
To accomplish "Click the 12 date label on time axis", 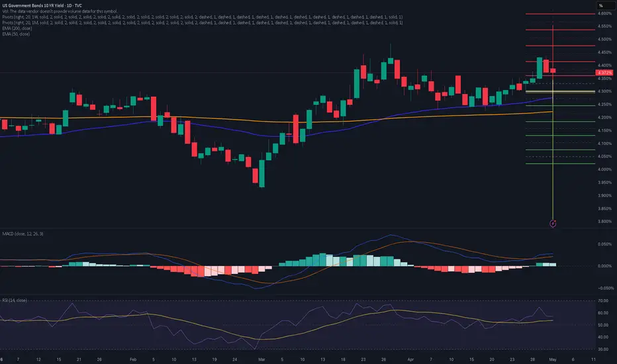I will pyautogui.click(x=38, y=359).
